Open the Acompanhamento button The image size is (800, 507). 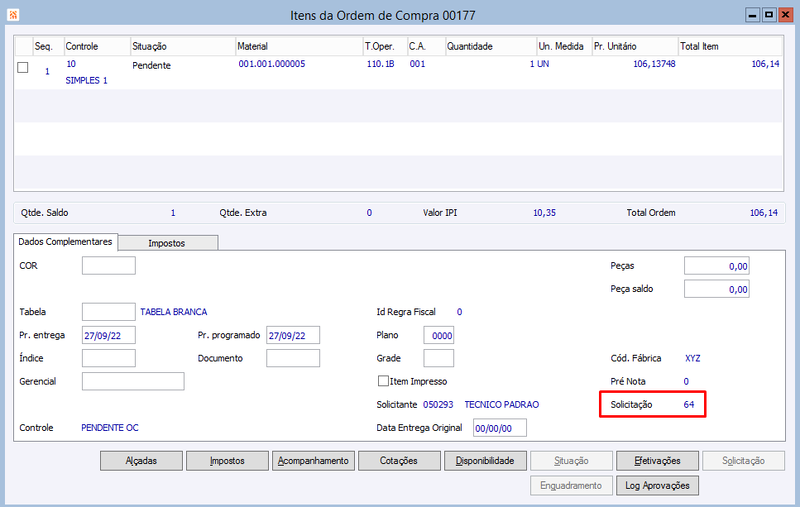click(x=313, y=461)
